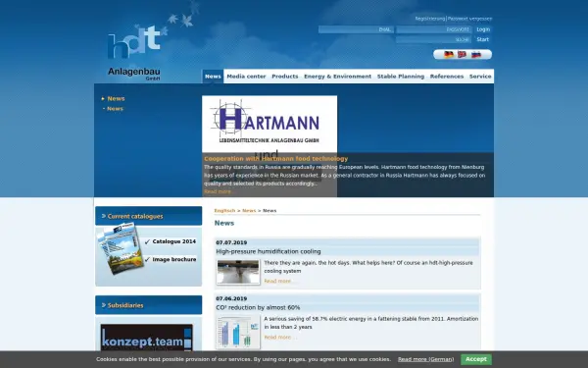Open the Energy & Environment menu
This screenshot has height=368, width=588.
(337, 77)
